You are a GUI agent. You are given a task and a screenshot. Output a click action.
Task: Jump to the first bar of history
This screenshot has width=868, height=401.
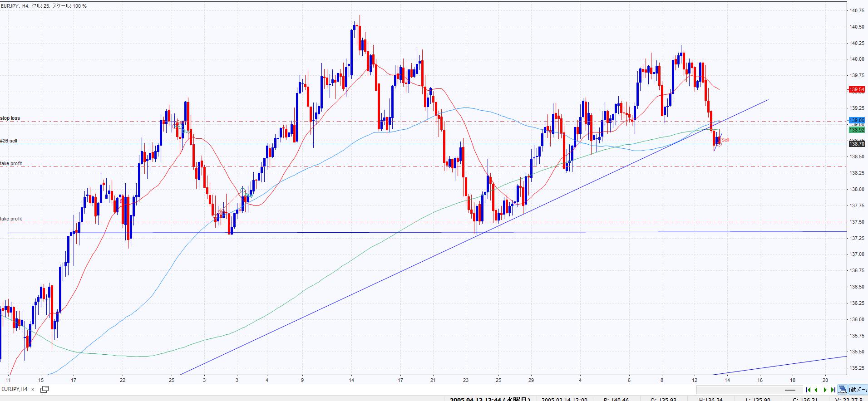(x=808, y=390)
